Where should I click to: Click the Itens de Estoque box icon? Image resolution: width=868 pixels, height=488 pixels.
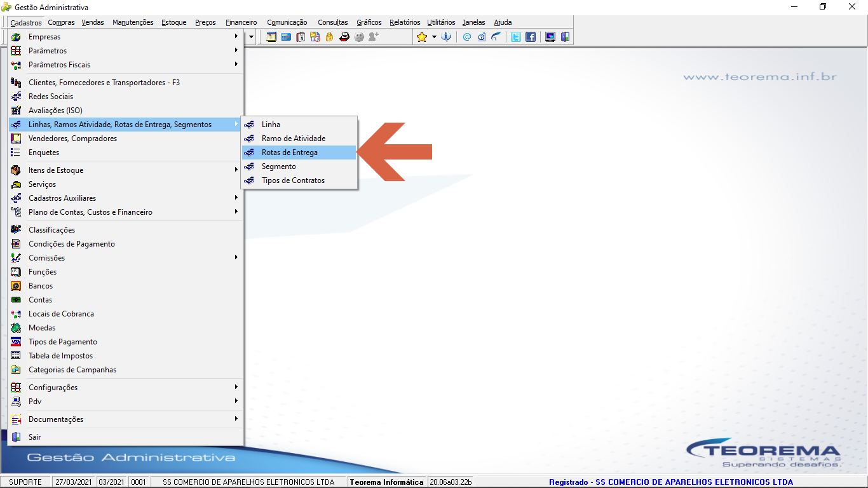pyautogui.click(x=16, y=170)
